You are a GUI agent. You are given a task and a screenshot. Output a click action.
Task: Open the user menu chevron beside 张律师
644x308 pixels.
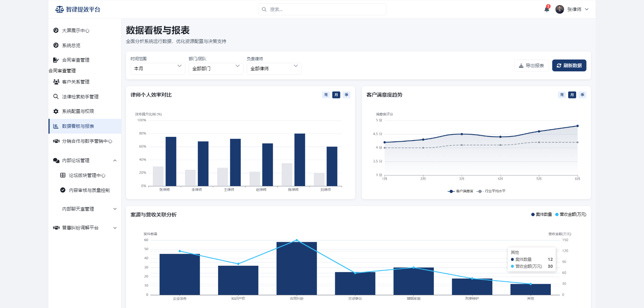(587, 9)
